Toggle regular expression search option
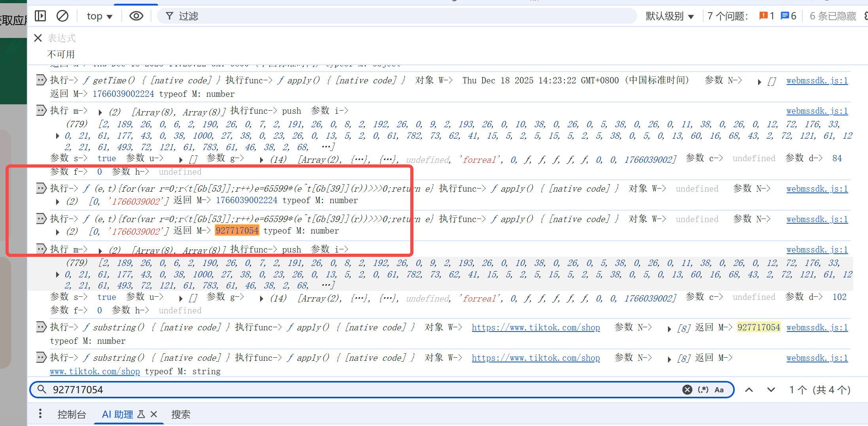The height and width of the screenshot is (426, 868). (x=703, y=390)
